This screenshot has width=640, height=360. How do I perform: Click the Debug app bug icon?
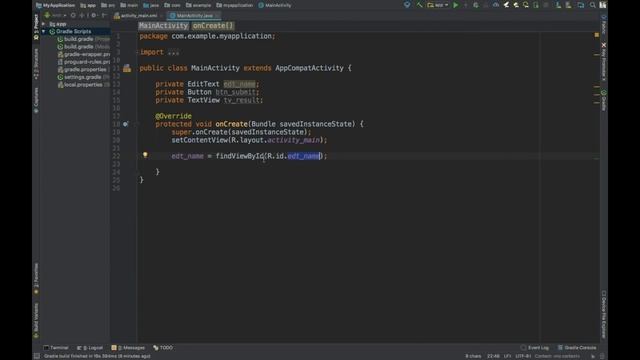tap(476, 5)
